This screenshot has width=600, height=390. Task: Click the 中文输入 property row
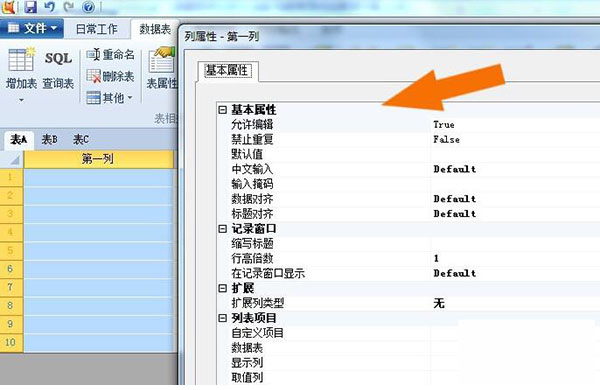coord(408,169)
